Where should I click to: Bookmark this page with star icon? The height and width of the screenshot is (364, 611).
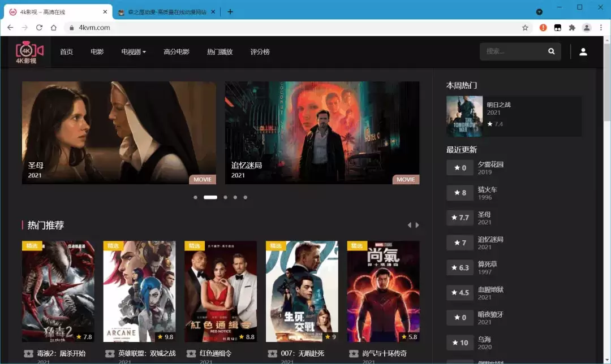(525, 28)
